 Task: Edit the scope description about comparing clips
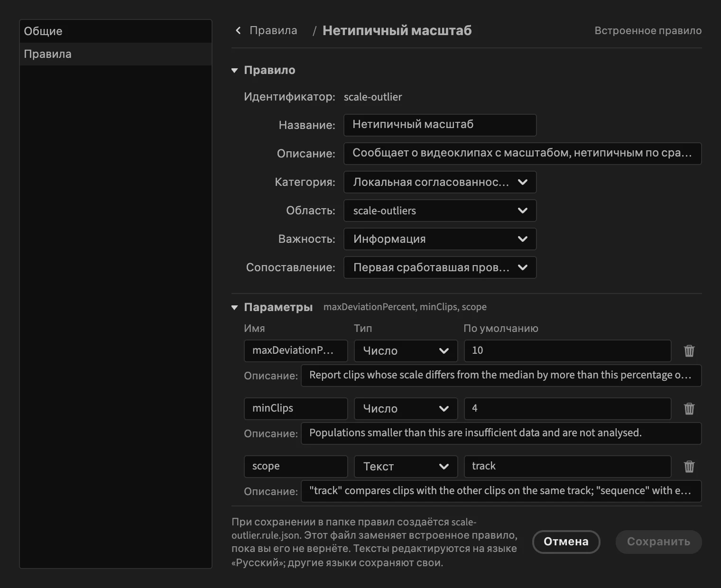pyautogui.click(x=501, y=491)
